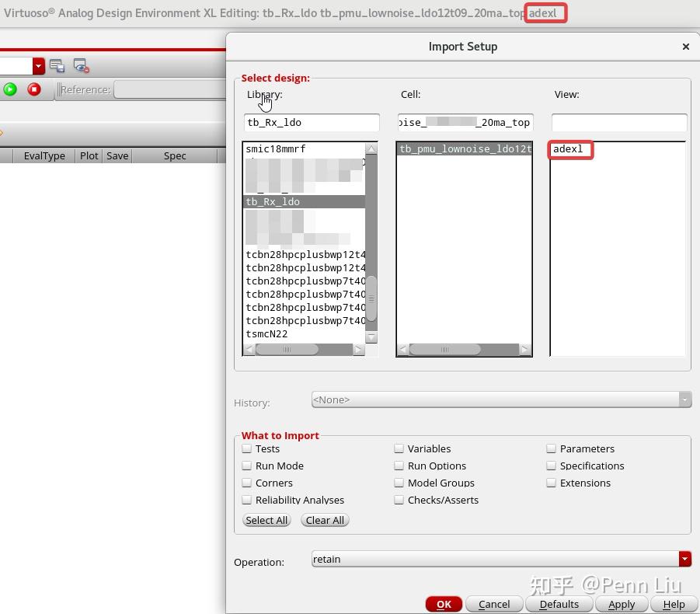Check the Parameters option

pyautogui.click(x=552, y=448)
